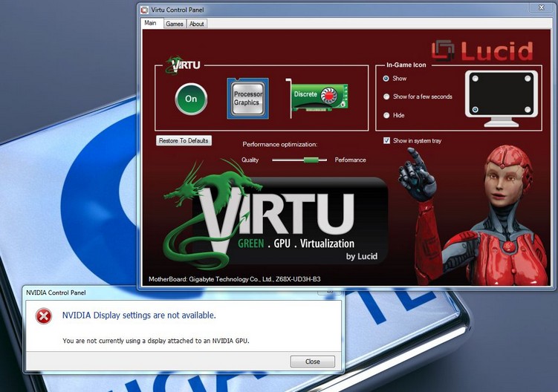Switch to the Main tab

coord(150,23)
